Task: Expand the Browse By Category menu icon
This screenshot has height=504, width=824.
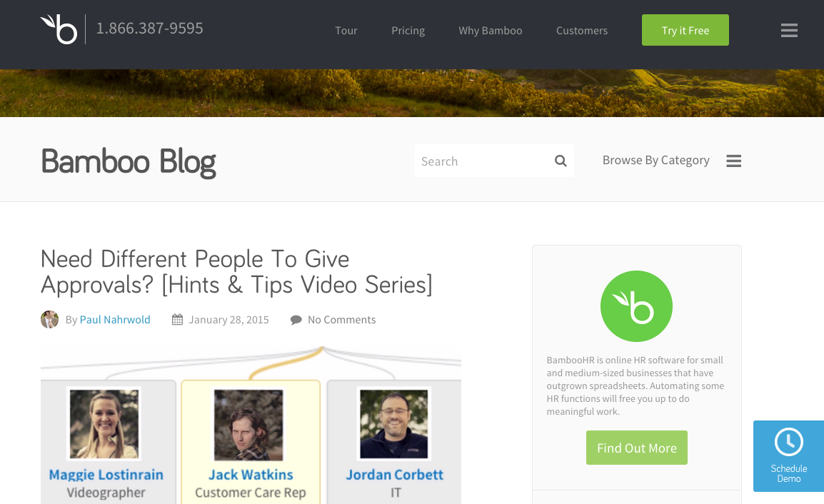Action: tap(733, 161)
